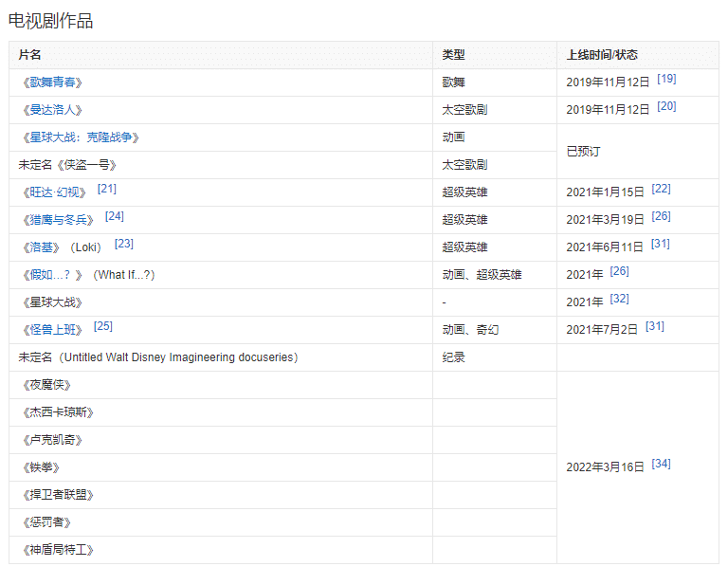Select the 《卢克凯奇》 cell
728x585 pixels.
[x=221, y=440]
